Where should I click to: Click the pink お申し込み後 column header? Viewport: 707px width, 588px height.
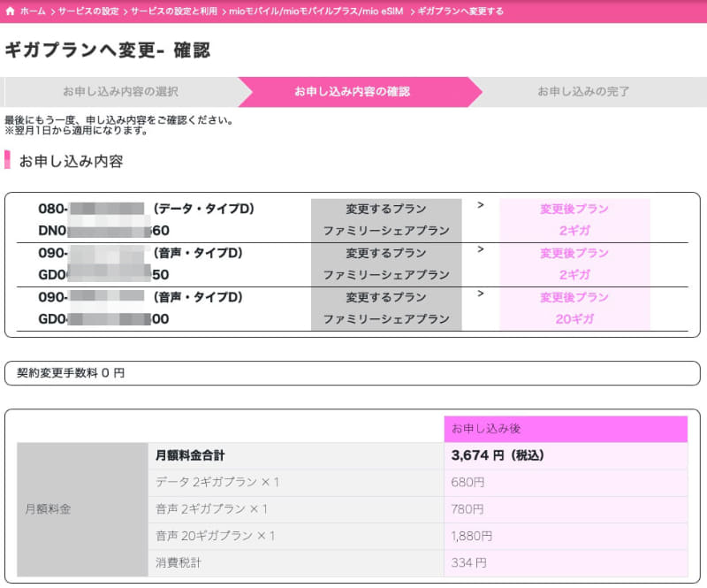(566, 429)
